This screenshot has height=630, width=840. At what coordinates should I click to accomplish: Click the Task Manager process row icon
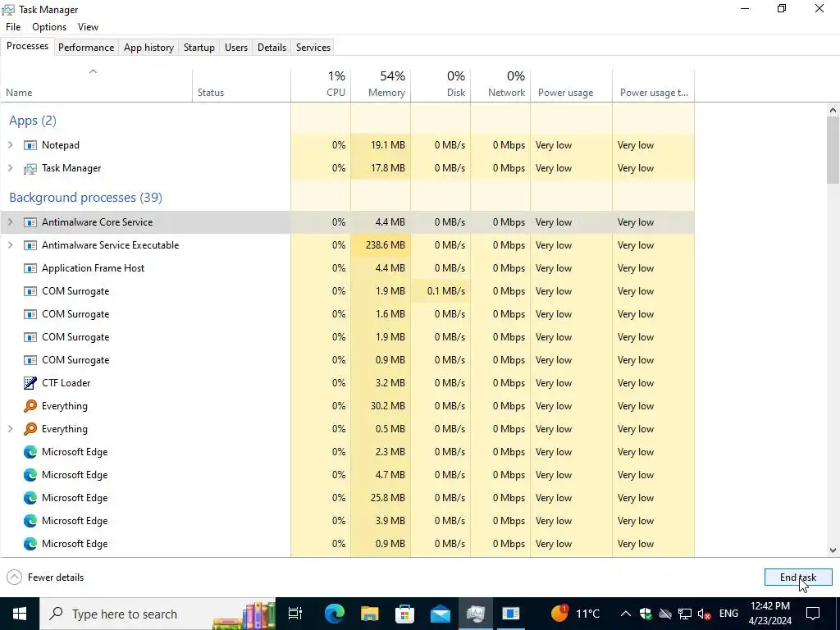30,168
